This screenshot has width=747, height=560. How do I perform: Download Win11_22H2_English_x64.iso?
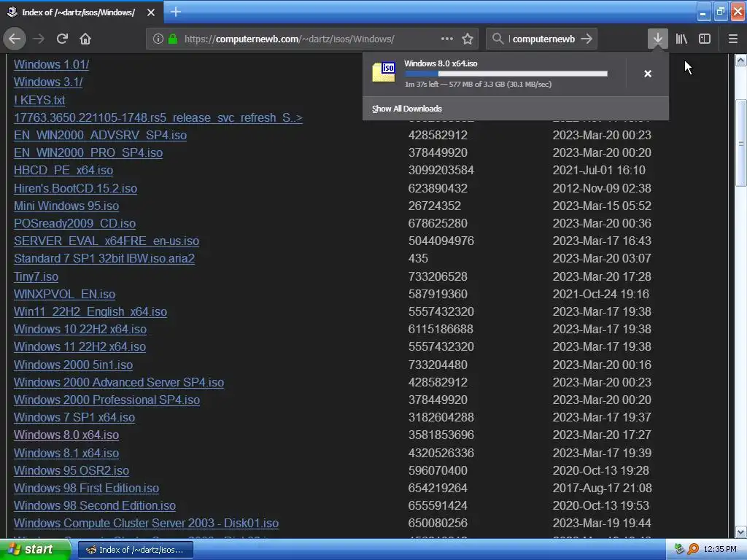tap(90, 312)
